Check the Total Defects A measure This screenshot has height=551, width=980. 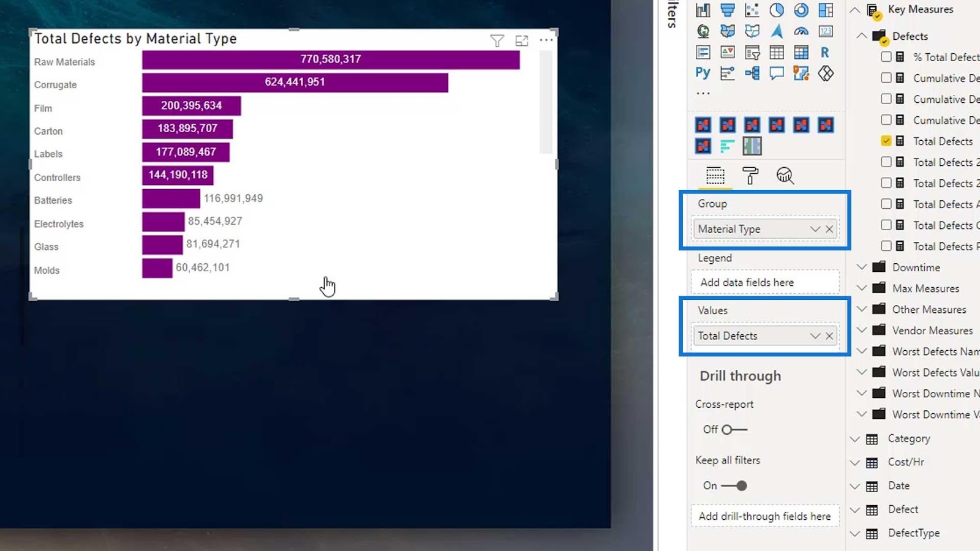click(x=886, y=204)
